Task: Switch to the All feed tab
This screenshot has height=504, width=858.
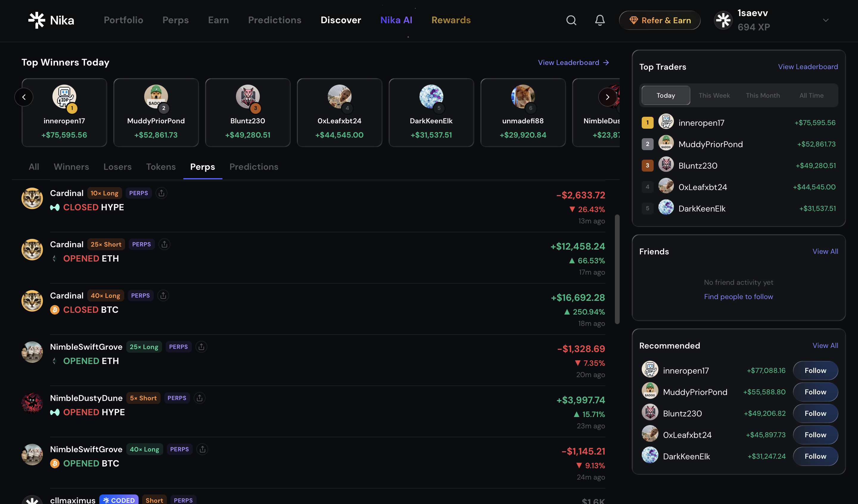Action: tap(34, 167)
